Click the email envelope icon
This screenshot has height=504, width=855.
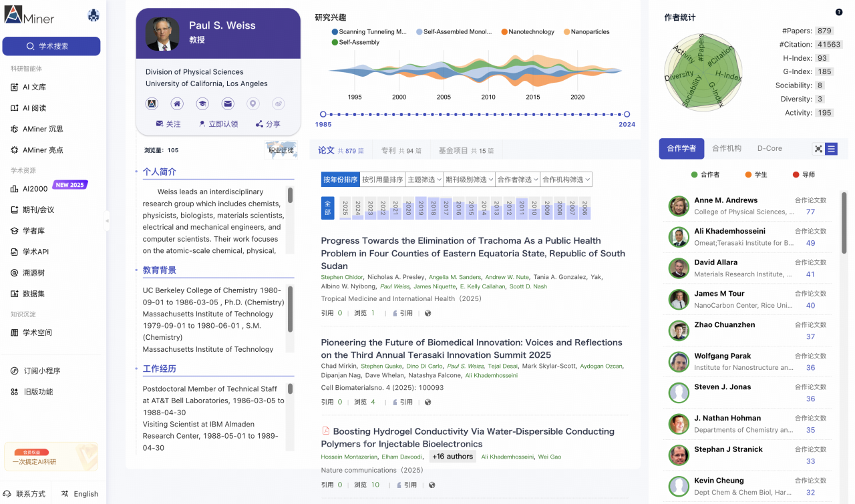[228, 103]
